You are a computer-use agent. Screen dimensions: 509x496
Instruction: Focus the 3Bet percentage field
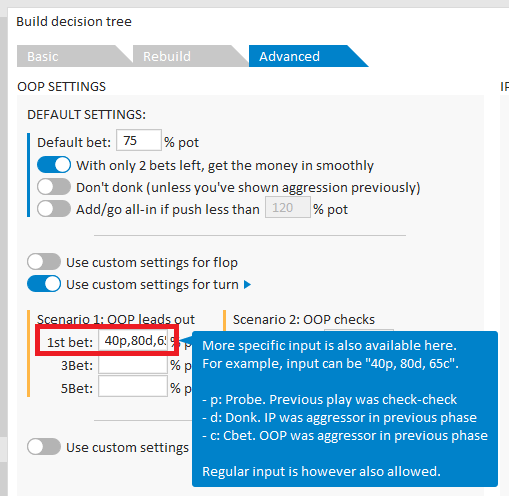tap(133, 365)
